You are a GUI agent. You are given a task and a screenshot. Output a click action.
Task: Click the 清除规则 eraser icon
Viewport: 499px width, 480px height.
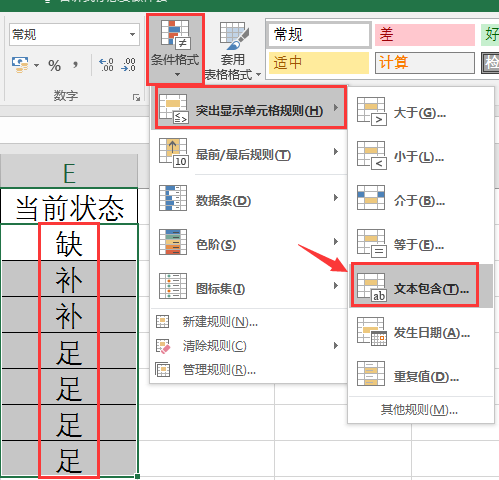163,346
